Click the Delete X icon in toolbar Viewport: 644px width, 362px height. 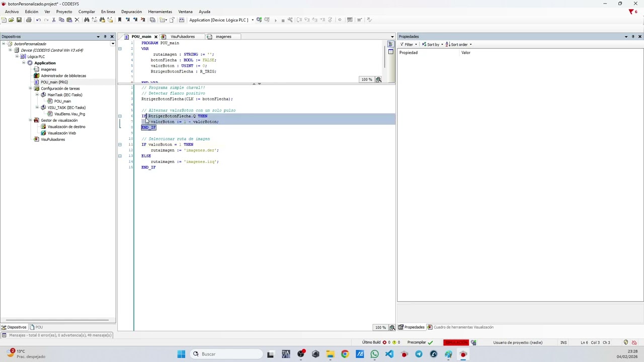coord(77,20)
